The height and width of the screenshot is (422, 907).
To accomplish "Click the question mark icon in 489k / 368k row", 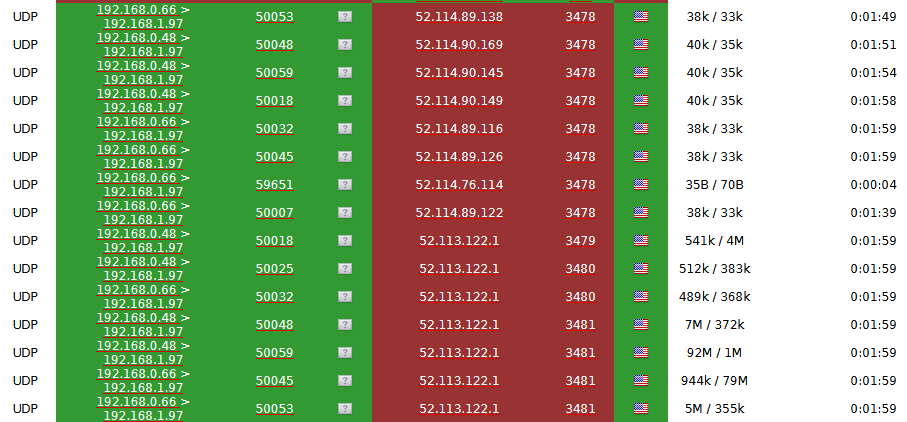I will pyautogui.click(x=345, y=297).
